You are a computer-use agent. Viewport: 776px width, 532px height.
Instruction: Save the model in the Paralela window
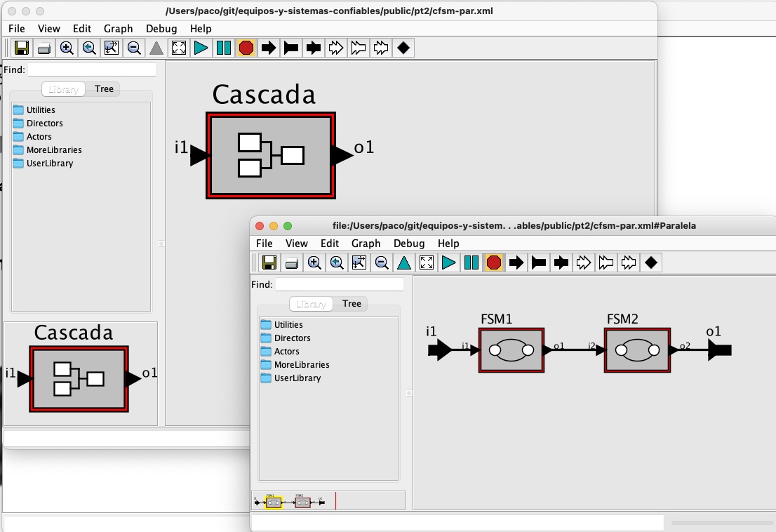click(x=269, y=262)
